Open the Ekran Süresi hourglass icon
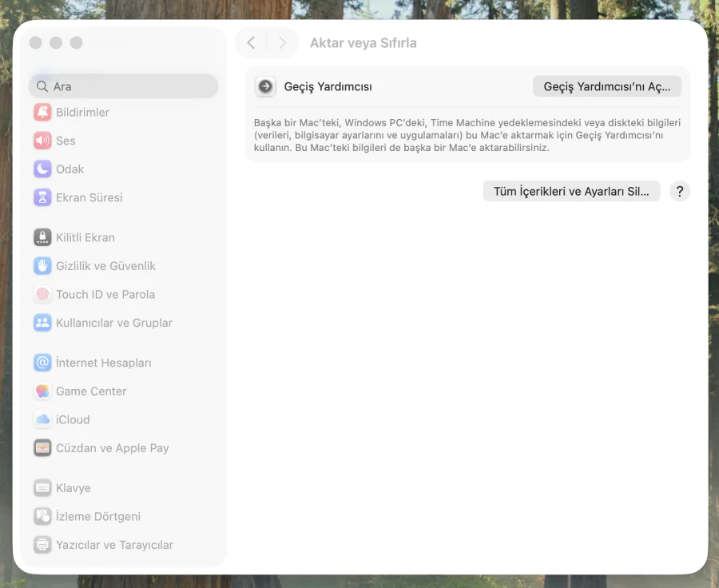Screen dimensions: 719x588 42,197
